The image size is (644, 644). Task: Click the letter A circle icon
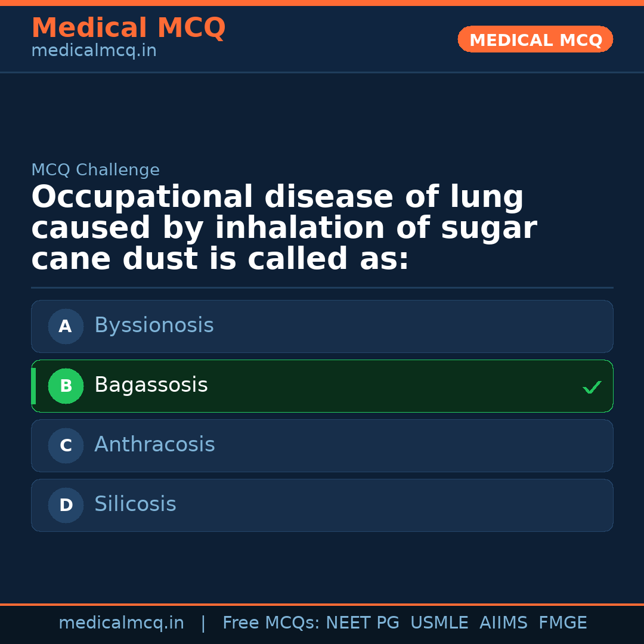[x=66, y=326]
